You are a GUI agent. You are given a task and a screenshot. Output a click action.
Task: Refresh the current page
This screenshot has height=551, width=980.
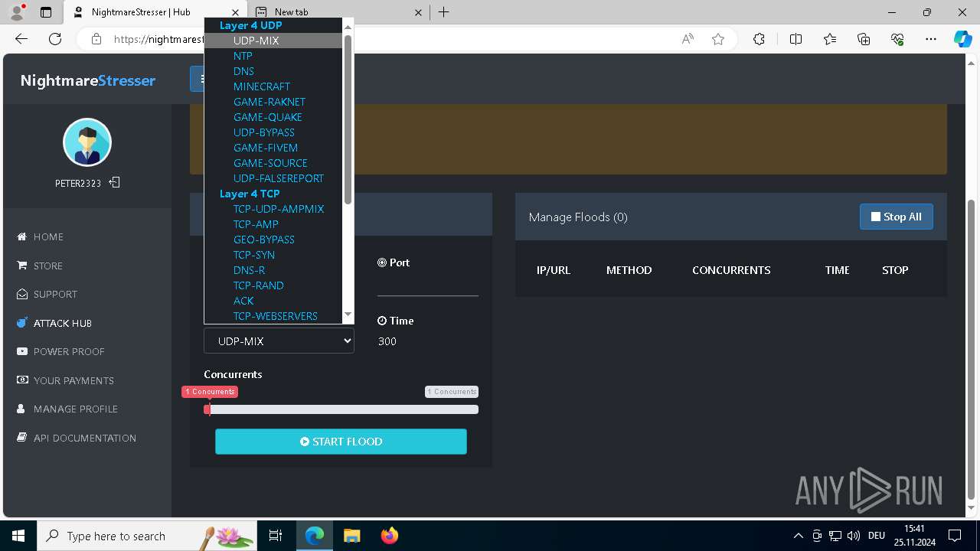pyautogui.click(x=55, y=39)
